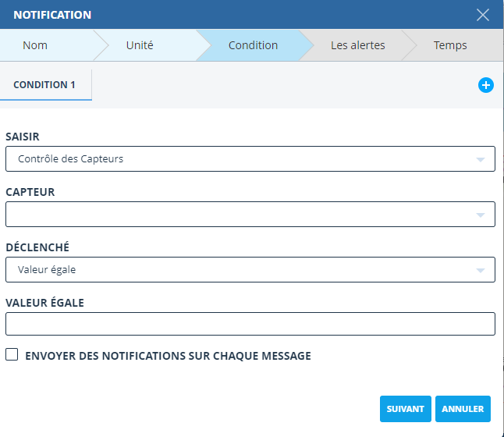Viewport: 504px width, 437px height.
Task: Enable notifications on each message checkbox
Action: (12, 355)
